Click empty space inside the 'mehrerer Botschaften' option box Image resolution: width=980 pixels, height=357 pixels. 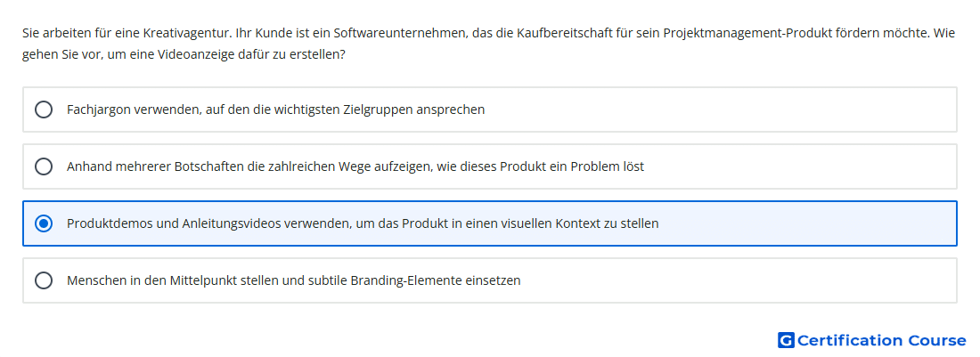point(802,166)
